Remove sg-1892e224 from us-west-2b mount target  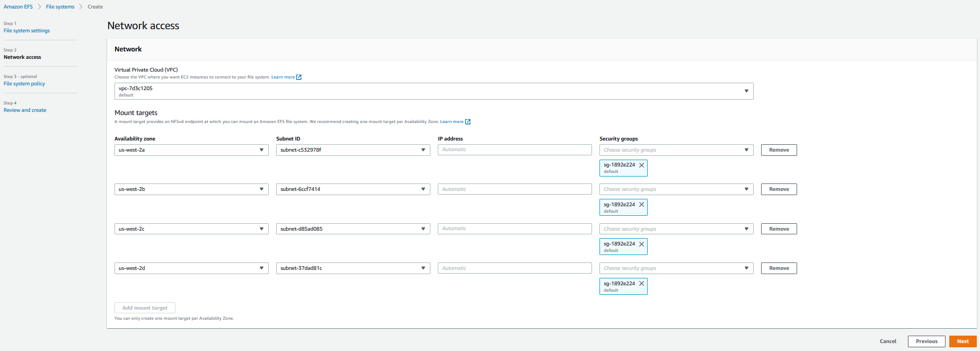[x=641, y=205]
